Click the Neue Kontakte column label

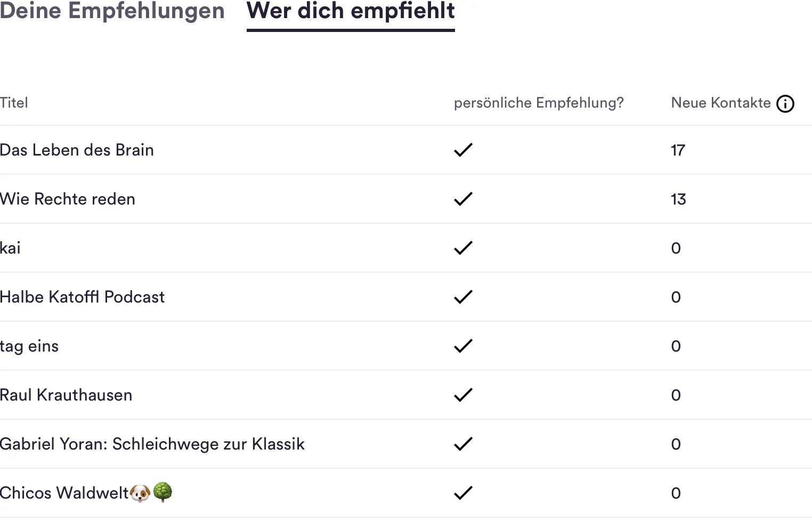[720, 103]
